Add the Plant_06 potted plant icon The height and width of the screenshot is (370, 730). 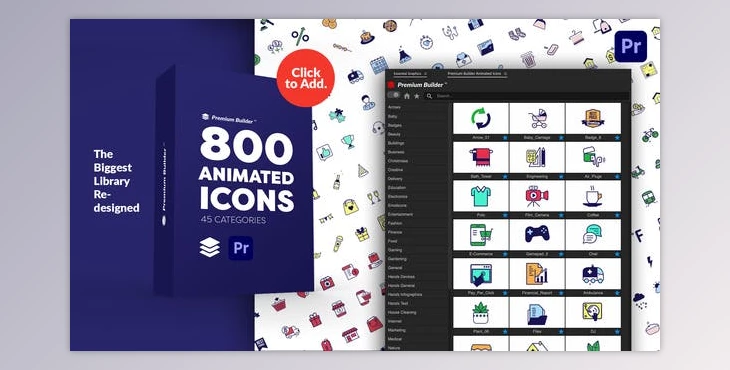point(481,313)
